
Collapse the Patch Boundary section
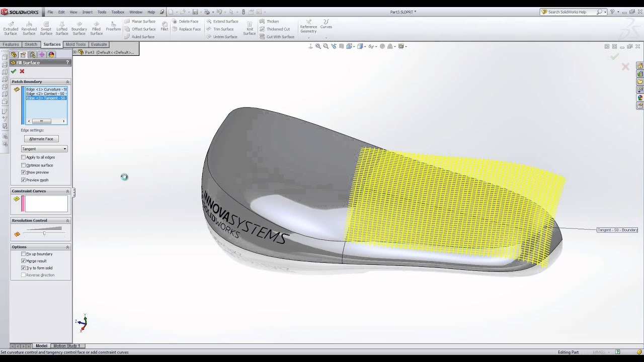[x=67, y=81]
